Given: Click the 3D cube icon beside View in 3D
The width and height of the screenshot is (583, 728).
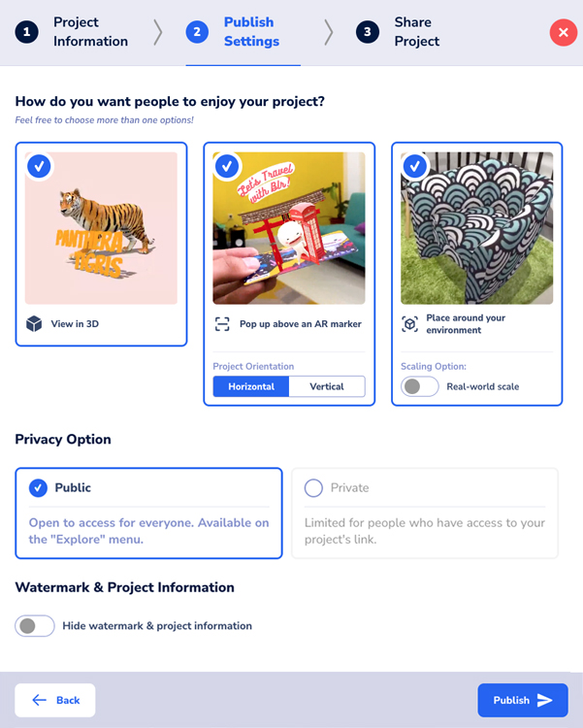Looking at the screenshot, I should tap(34, 324).
